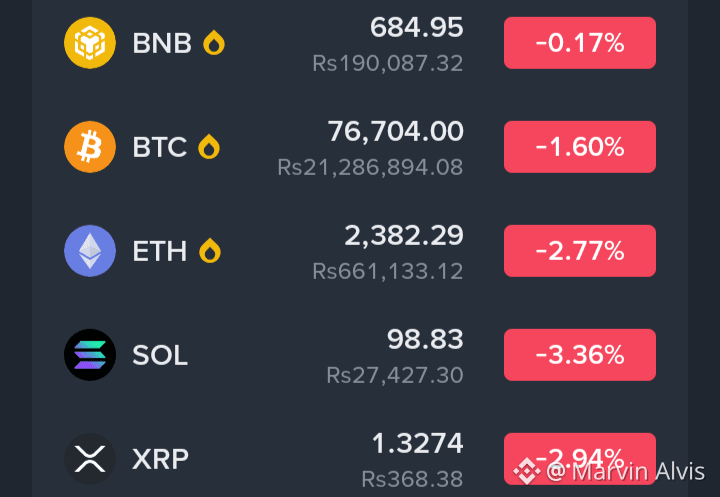The height and width of the screenshot is (497, 720).
Task: Select ETH price 2,382.29
Action: [404, 236]
